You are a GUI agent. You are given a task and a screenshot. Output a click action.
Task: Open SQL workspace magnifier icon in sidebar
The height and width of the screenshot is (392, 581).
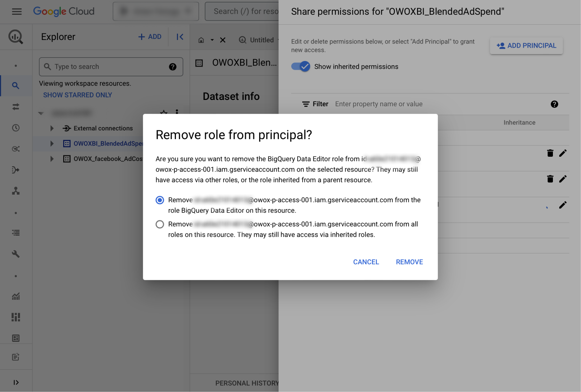click(16, 86)
